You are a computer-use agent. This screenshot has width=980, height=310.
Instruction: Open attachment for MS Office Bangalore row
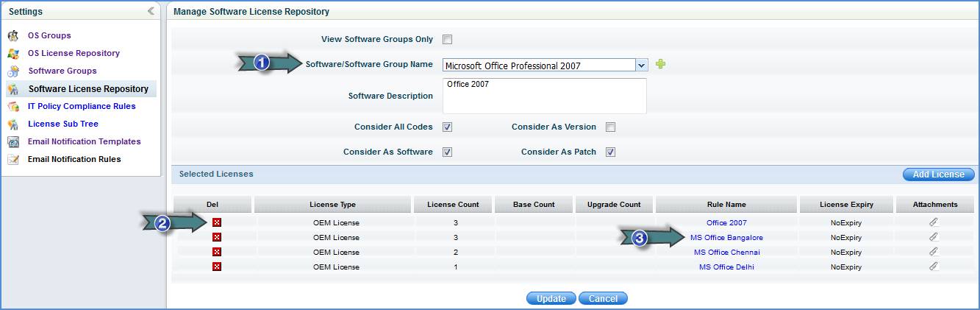[x=934, y=236]
